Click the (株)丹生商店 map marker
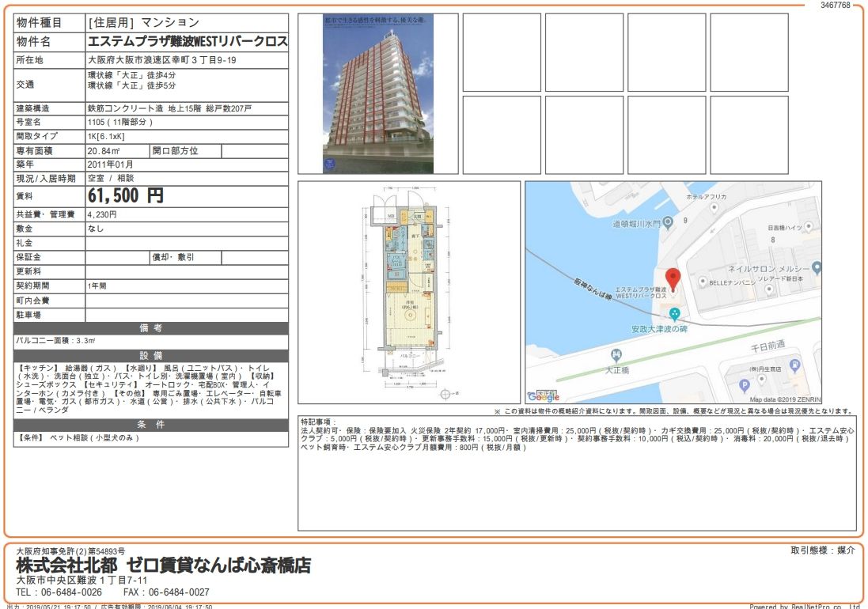Image resolution: width=868 pixels, height=609 pixels. [761, 379]
